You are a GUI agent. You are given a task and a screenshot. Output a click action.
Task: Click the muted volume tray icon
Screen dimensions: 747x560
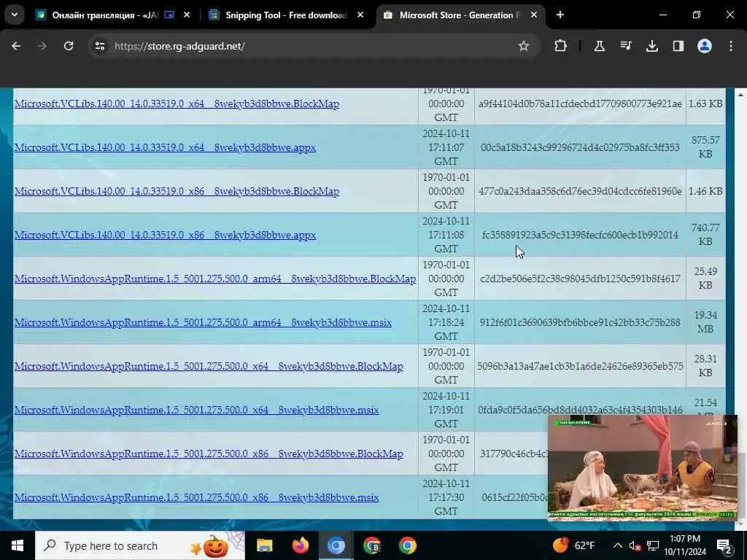pyautogui.click(x=635, y=545)
